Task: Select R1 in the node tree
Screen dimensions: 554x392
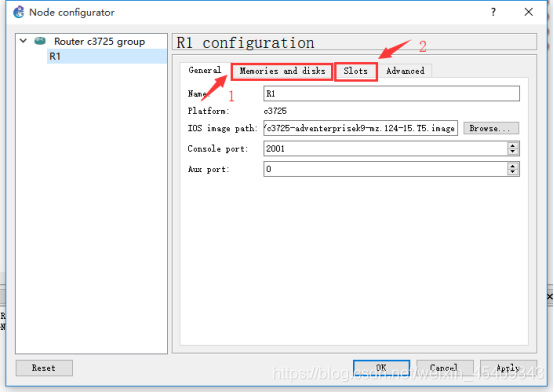Action: 107,56
